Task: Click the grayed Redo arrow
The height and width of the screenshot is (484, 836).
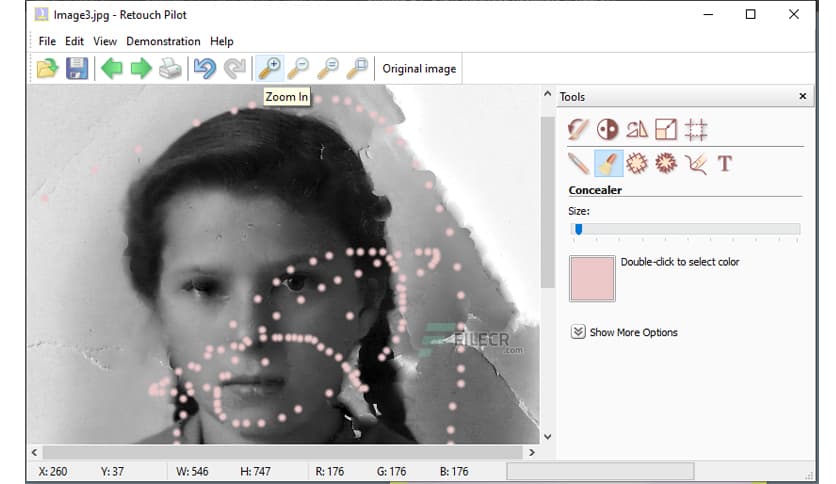Action: point(235,68)
